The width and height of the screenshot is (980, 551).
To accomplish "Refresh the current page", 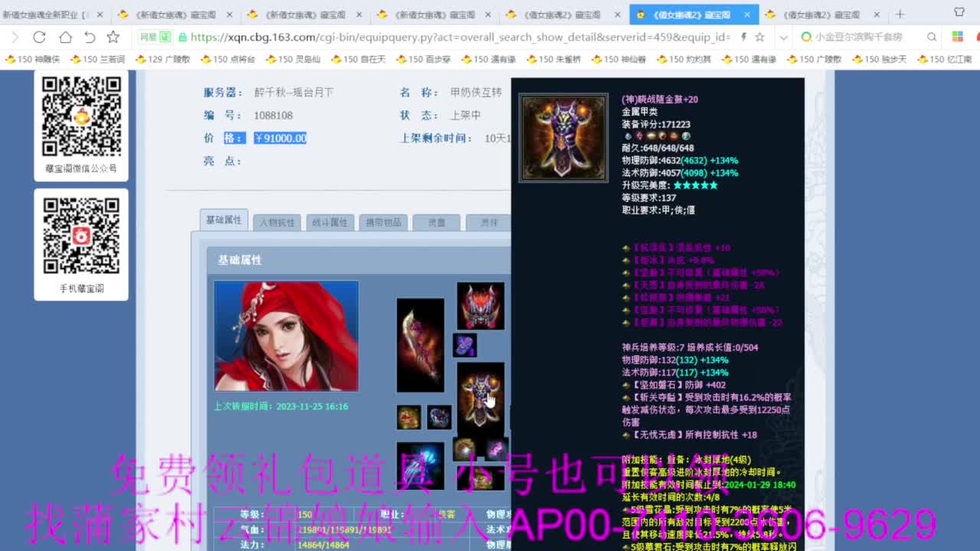I will 39,36.
